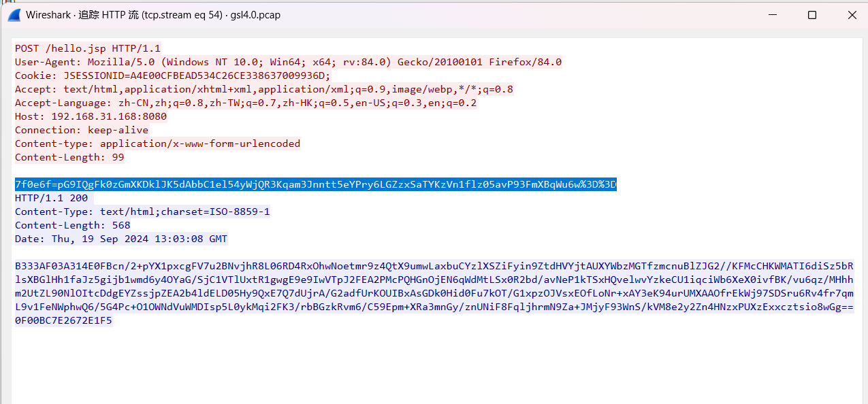The height and width of the screenshot is (404, 868).
Task: Click the Content-Length 568 response header
Action: pyautogui.click(x=72, y=225)
